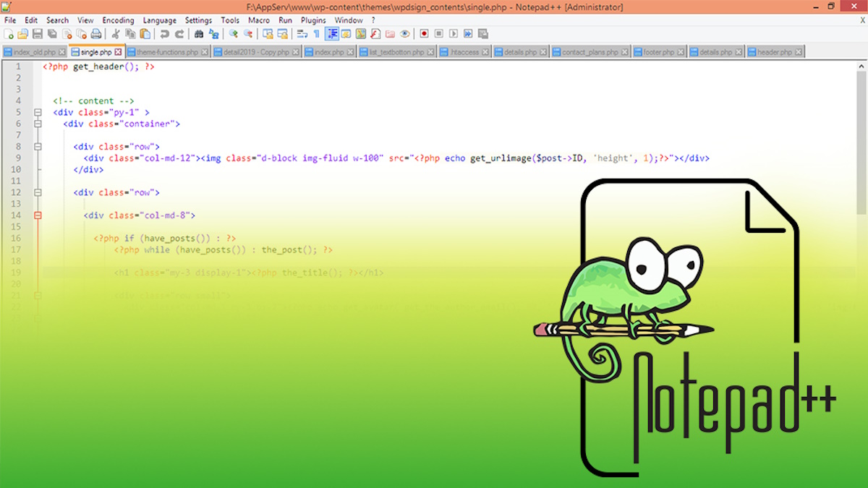Switch to the theme-functions.php tab
Screen dimensions: 868x488
[167, 53]
